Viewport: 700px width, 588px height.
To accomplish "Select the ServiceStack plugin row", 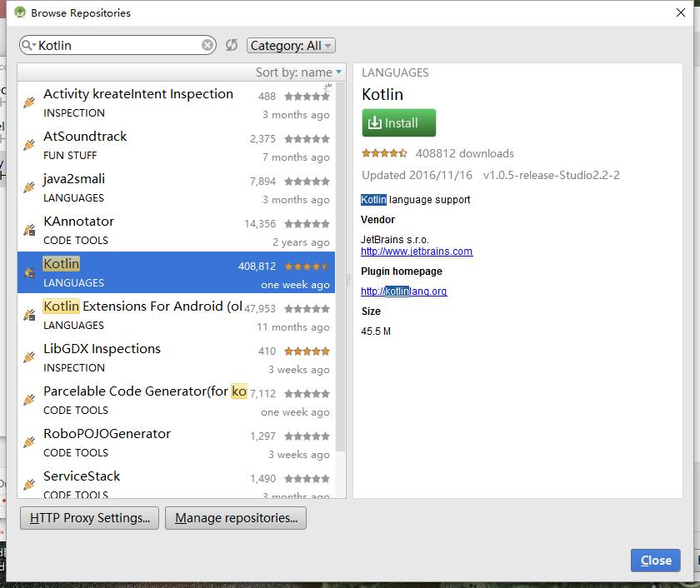I will [176, 481].
